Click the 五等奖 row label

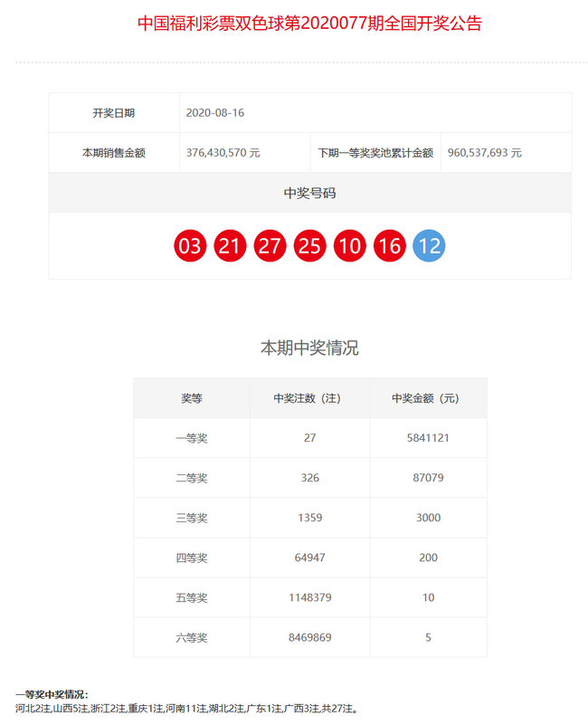coord(192,597)
